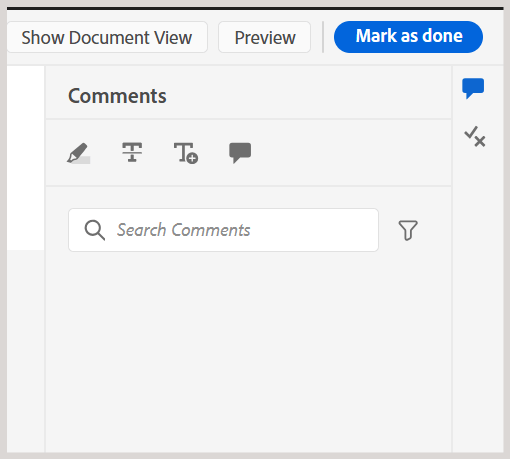Viewport: 510px width, 459px height.
Task: Open the Preview mode
Action: 265,37
